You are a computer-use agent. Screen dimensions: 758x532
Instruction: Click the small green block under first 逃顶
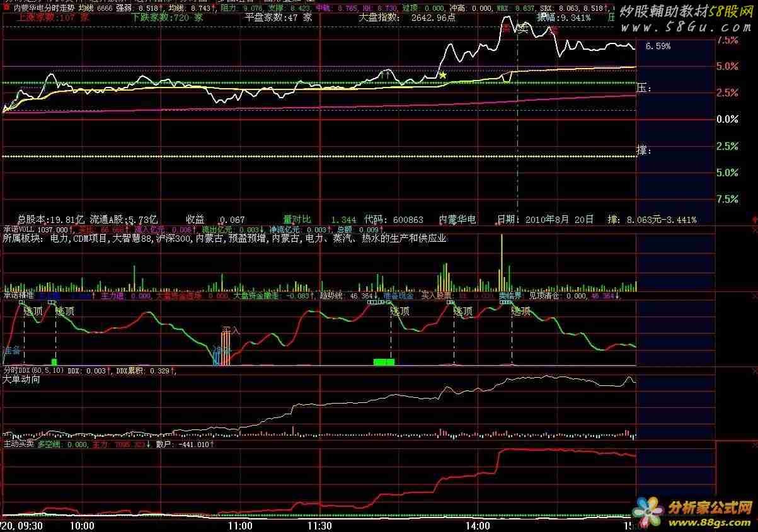coord(54,361)
